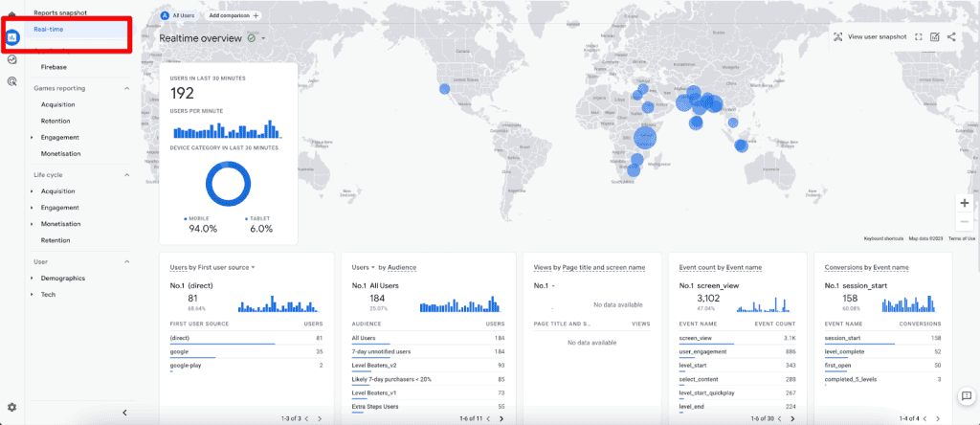This screenshot has height=425, width=980.
Task: Open the customize report pencil icon
Action: click(935, 37)
